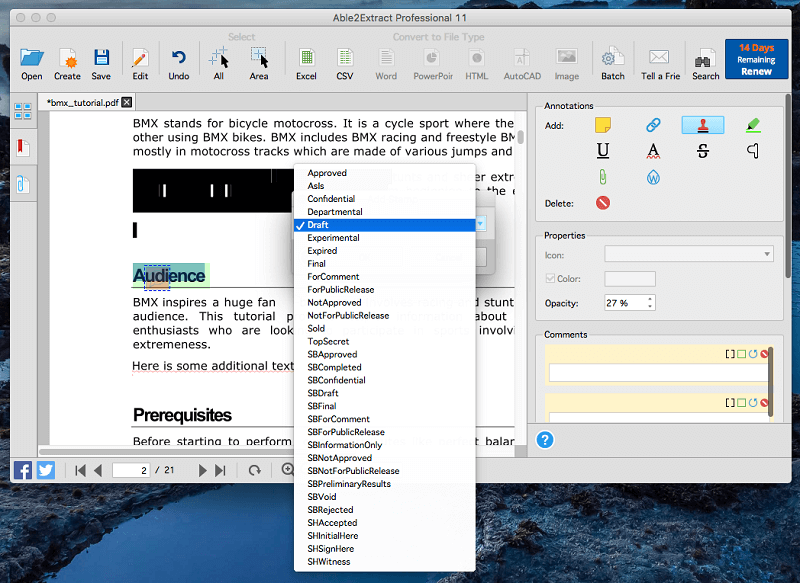Add a caret annotation
The image size is (800, 583).
click(753, 151)
